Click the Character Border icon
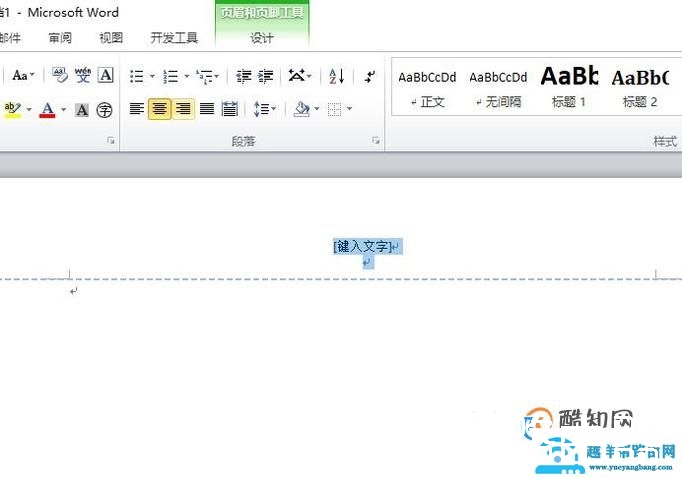The height and width of the screenshot is (478, 682). (106, 75)
